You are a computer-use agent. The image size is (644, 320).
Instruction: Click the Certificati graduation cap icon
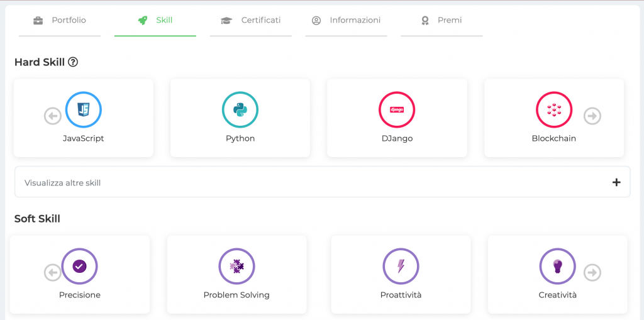pos(226,21)
